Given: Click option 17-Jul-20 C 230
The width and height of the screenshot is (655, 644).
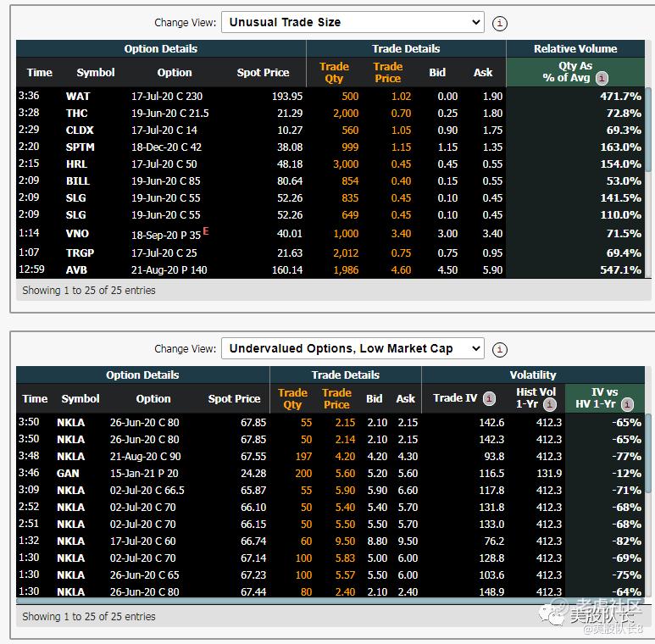Looking at the screenshot, I should coord(167,97).
